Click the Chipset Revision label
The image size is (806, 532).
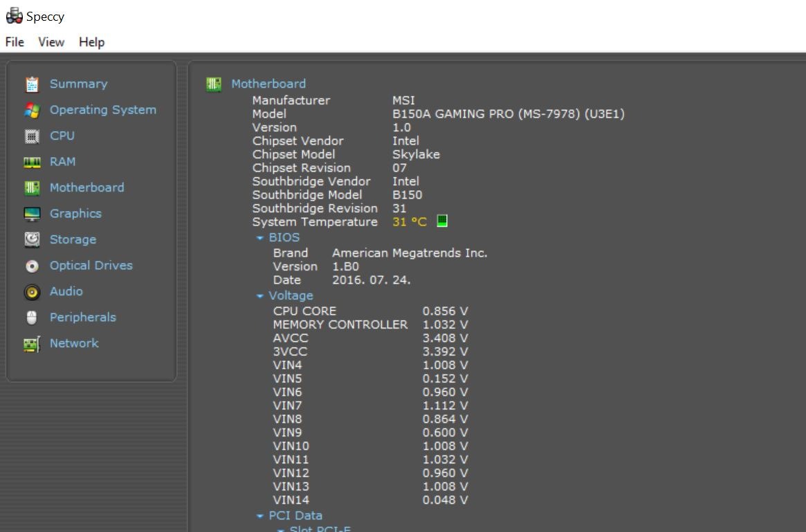[301, 168]
